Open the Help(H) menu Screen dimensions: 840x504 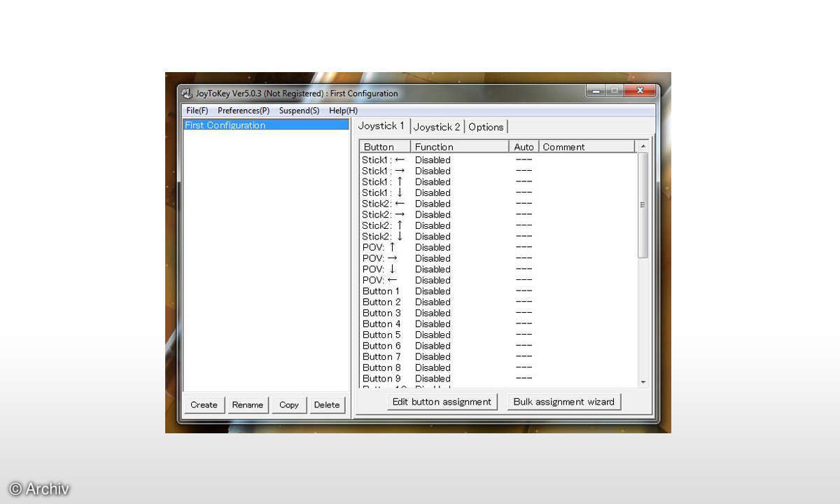pyautogui.click(x=343, y=111)
